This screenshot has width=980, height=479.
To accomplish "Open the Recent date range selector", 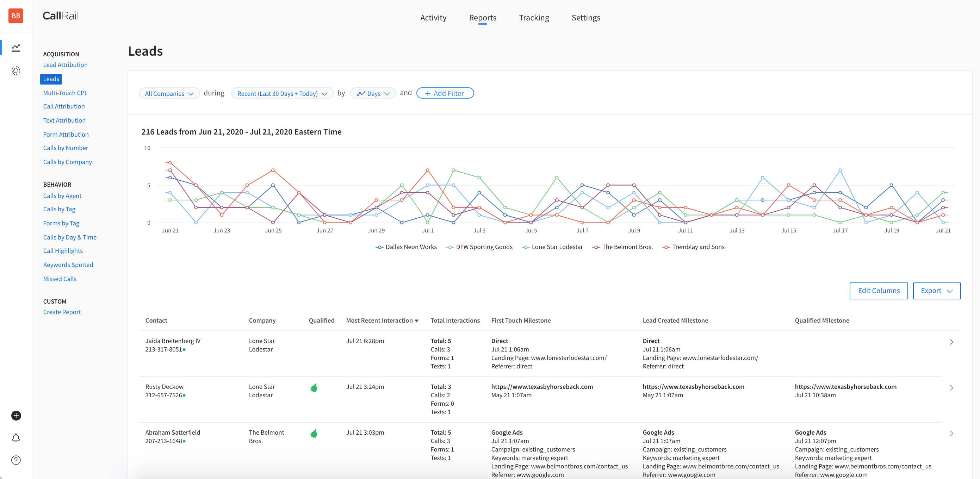I will click(x=282, y=93).
